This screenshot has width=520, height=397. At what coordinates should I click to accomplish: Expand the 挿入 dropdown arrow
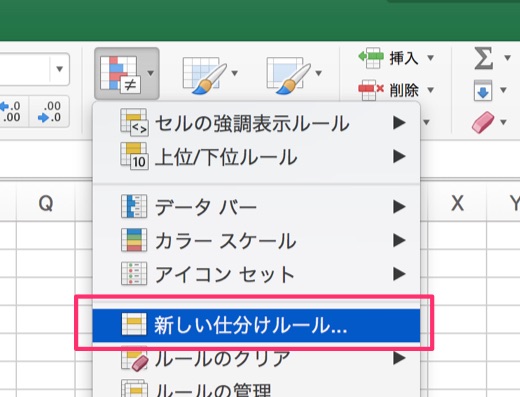pos(430,58)
